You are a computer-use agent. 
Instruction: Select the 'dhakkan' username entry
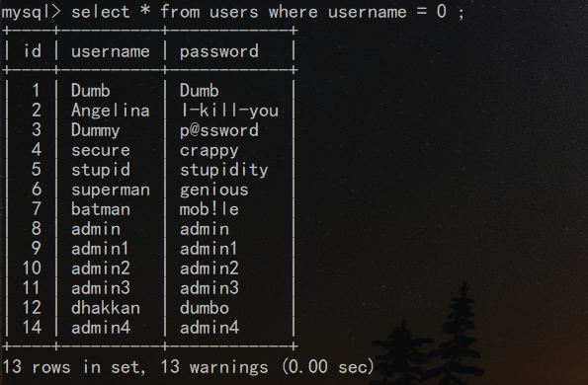click(x=106, y=307)
